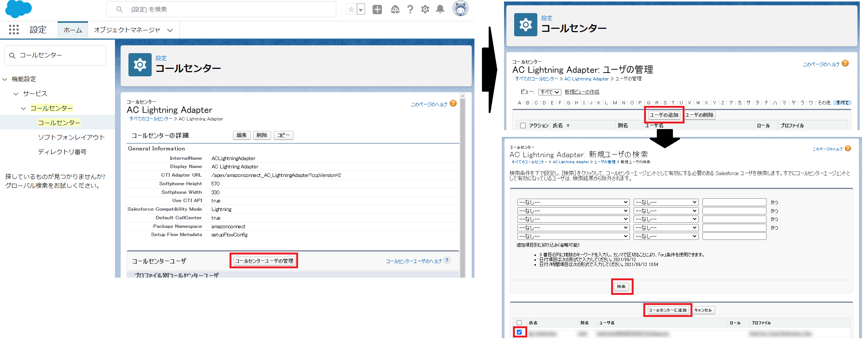Open Trailhead guidance icon

[x=395, y=9]
